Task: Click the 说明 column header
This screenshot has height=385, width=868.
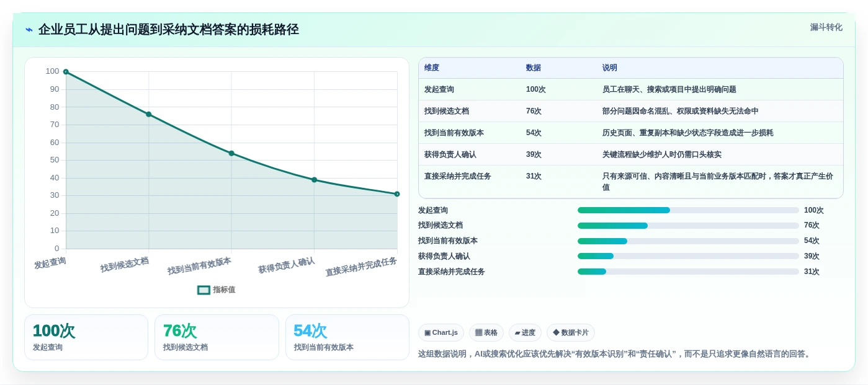Action: [x=610, y=68]
